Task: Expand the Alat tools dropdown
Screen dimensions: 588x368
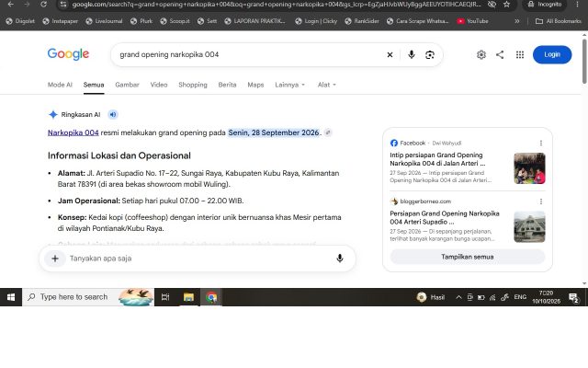Action: click(327, 85)
